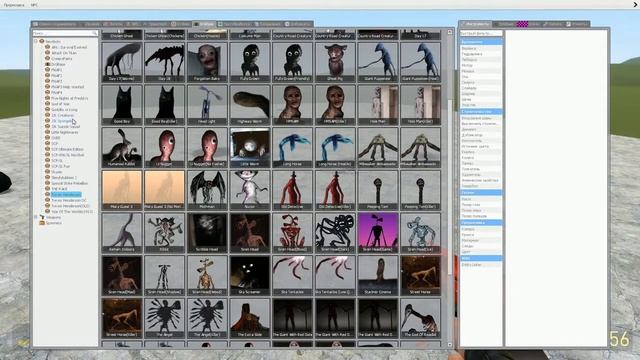Select the highlighted Trevor Henderson category

tap(66, 195)
